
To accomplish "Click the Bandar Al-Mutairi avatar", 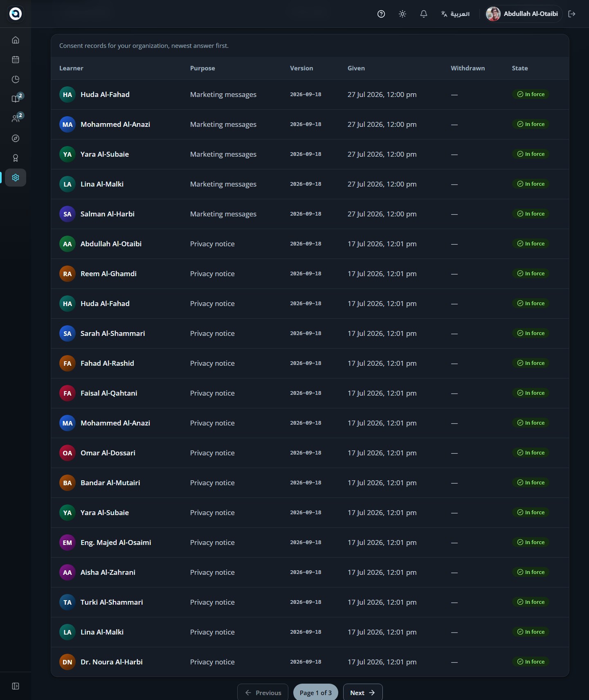I will (x=67, y=483).
